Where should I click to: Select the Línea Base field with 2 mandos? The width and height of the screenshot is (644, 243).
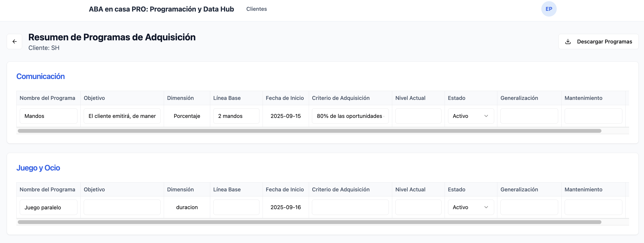click(x=236, y=116)
